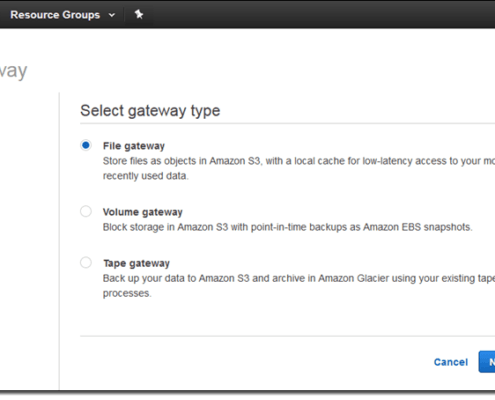495x400 pixels.
Task: Click the 'Block storage in Amazon S3' description
Action: click(288, 227)
